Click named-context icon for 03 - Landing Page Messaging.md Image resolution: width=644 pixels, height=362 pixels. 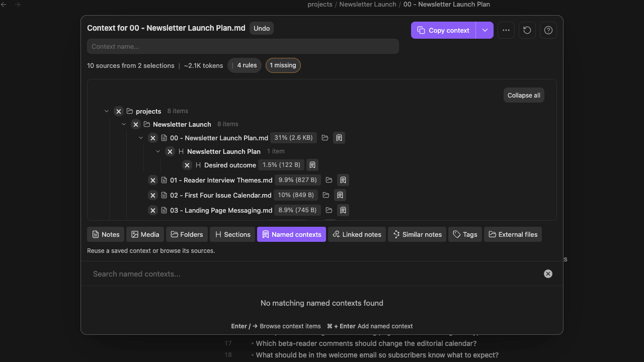[x=343, y=210]
